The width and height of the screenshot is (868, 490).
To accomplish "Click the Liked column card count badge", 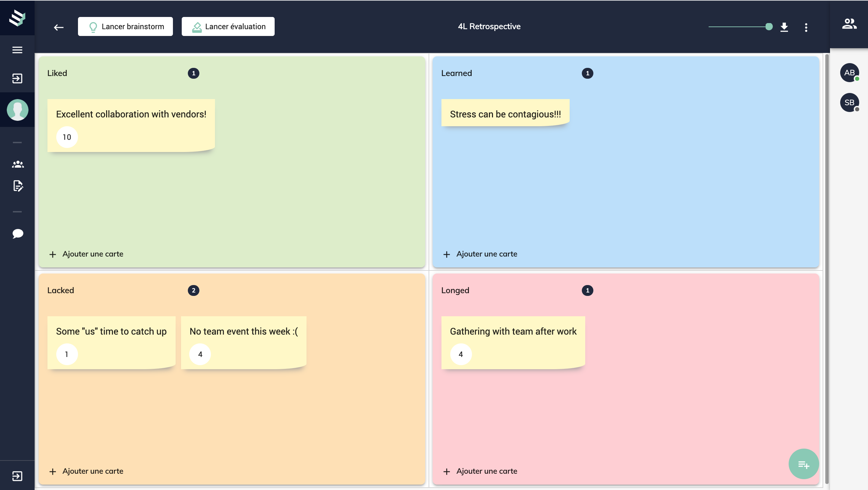I will click(194, 73).
